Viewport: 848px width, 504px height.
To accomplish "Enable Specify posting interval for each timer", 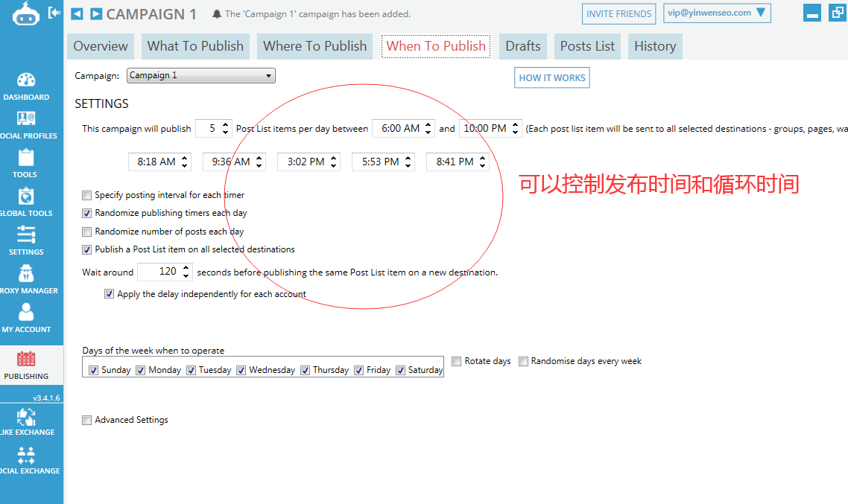I will coord(86,195).
